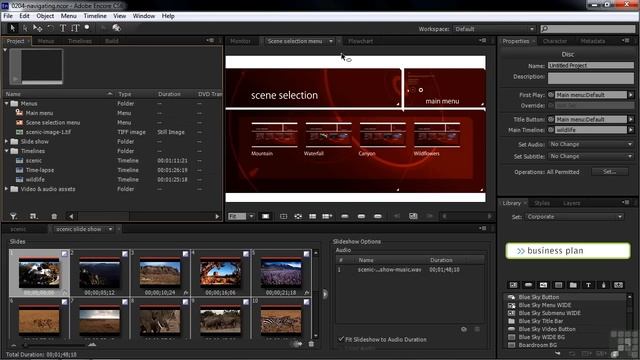Open the scenic slide show dropdown
This screenshot has width=640, height=360.
[110, 229]
